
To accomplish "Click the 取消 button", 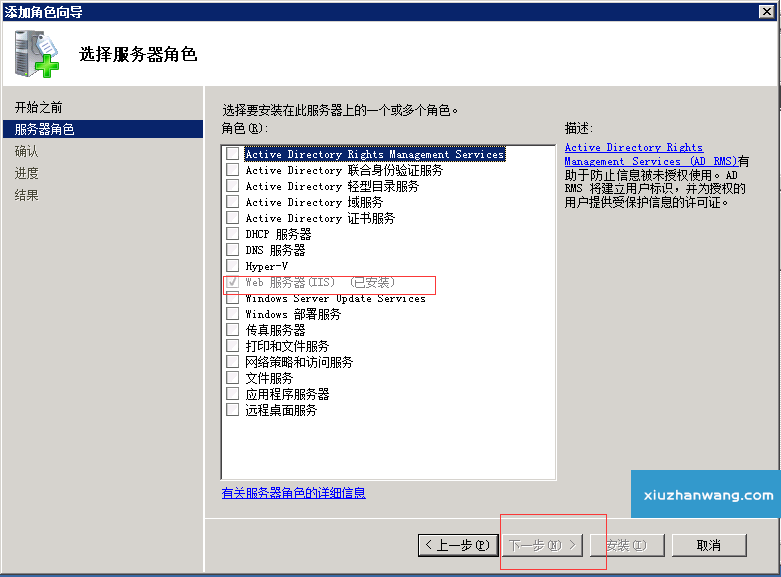I will pos(709,545).
